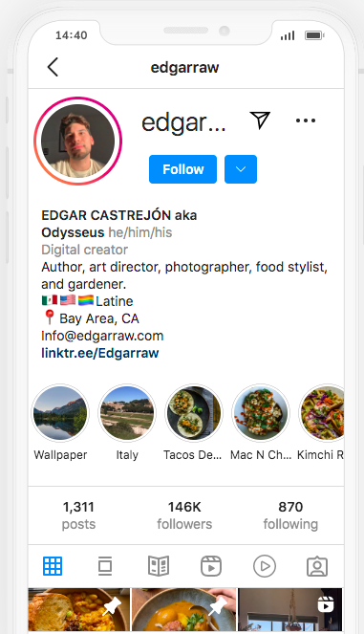Viewport: 364px width, 634px height.
Task: Open the linktr.ee/Edgarraw link
Action: point(99,353)
